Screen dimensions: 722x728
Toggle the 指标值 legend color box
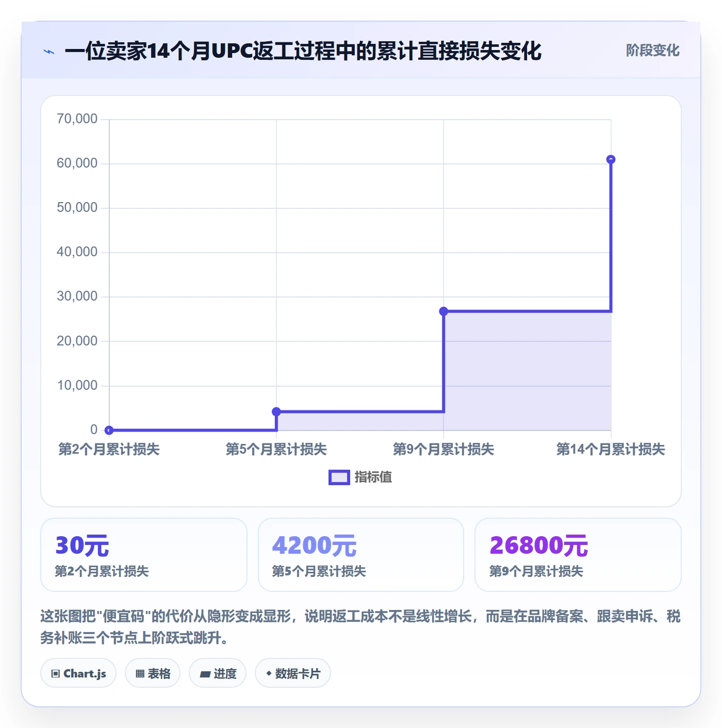click(339, 477)
